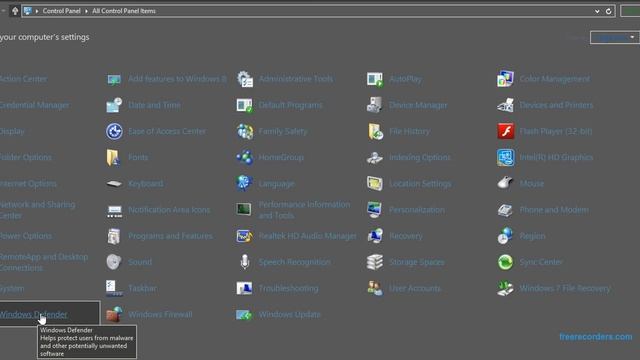Open the Date and Time icon

[x=114, y=105]
